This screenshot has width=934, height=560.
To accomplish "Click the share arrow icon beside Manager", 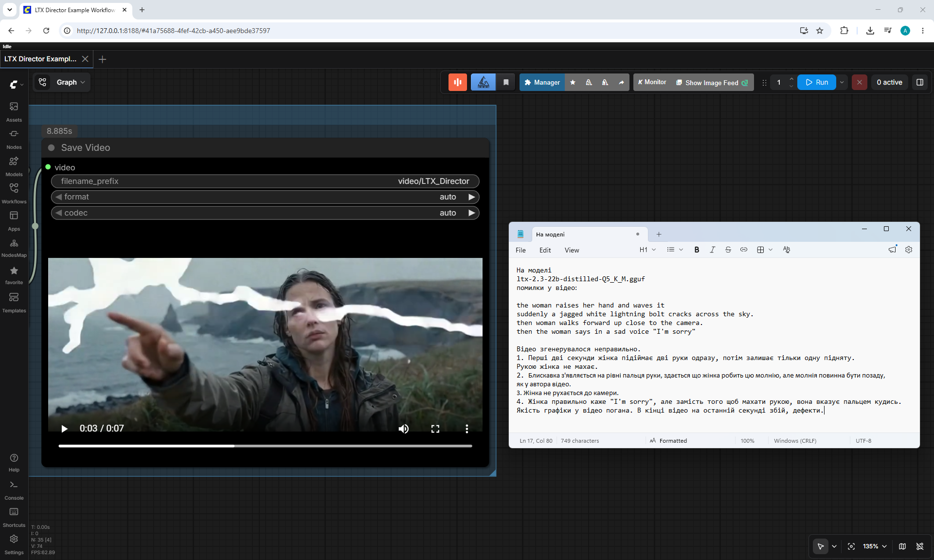I will point(621,82).
